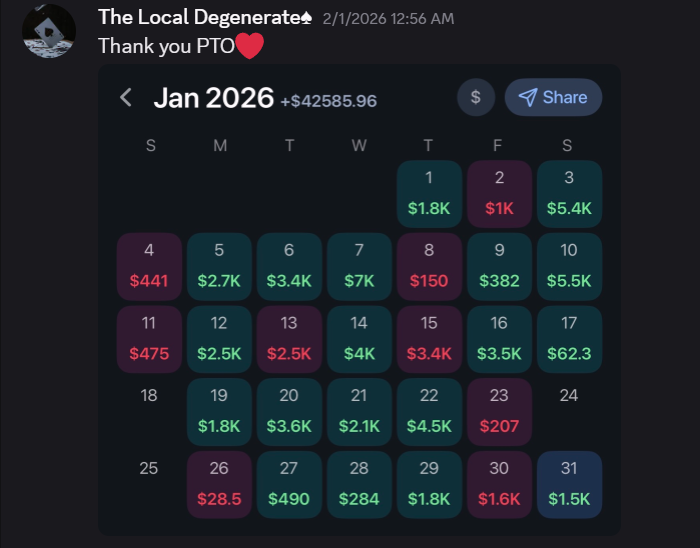Select January 2 cell showing $1K loss
This screenshot has width=700, height=548.
pos(499,193)
